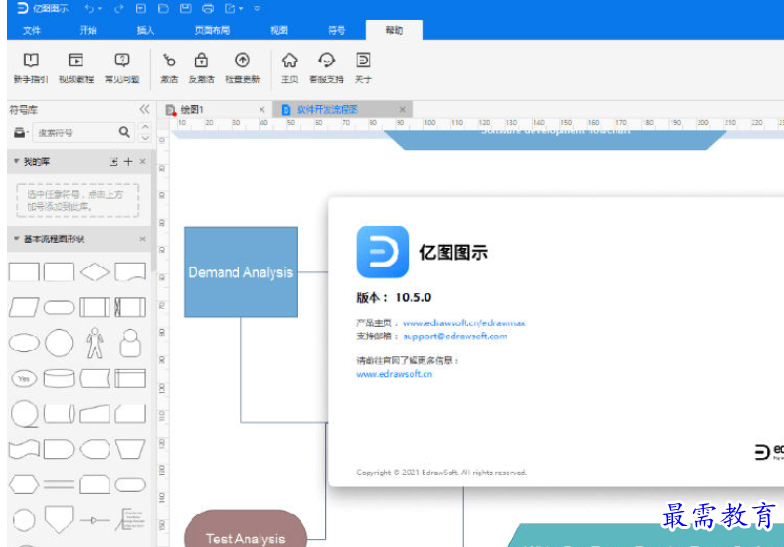Select the trapezoid shape in library
Viewport: 784px width, 547px height.
coord(130,449)
